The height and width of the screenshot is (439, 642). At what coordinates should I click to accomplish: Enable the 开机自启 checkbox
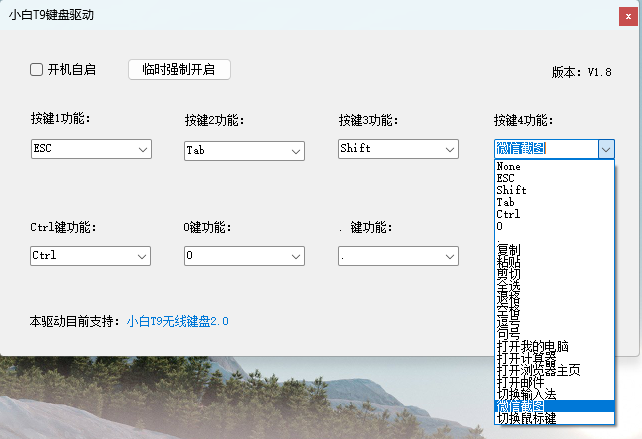tap(36, 70)
